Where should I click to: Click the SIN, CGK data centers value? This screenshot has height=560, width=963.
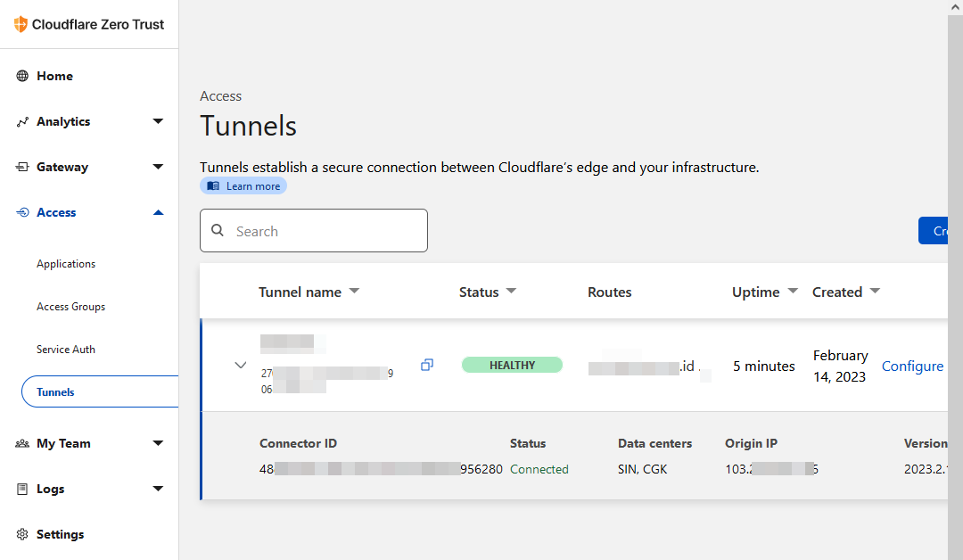(642, 469)
